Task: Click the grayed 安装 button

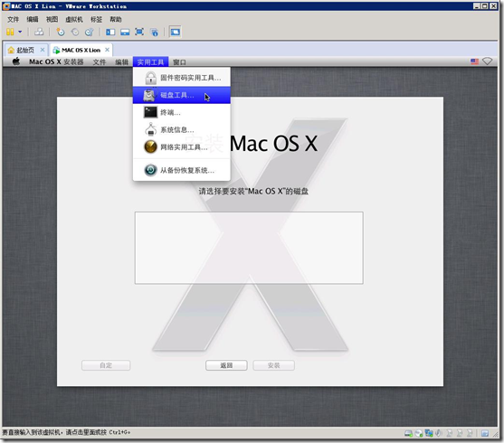Action: point(273,365)
